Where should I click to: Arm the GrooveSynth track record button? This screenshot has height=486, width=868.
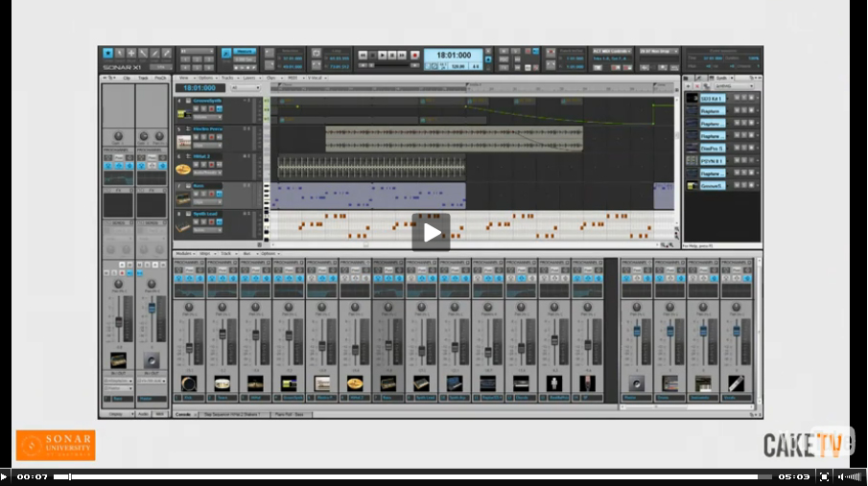point(211,109)
